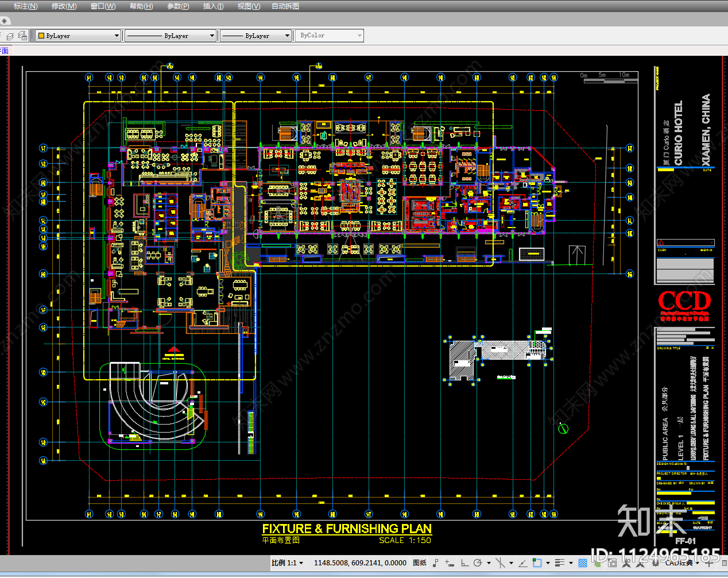Click the yellow ByLayer color swatch
The width and height of the screenshot is (728, 578).
coord(41,36)
